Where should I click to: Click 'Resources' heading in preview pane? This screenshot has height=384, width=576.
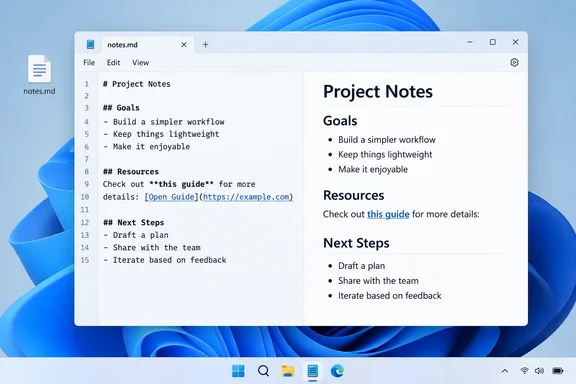354,195
